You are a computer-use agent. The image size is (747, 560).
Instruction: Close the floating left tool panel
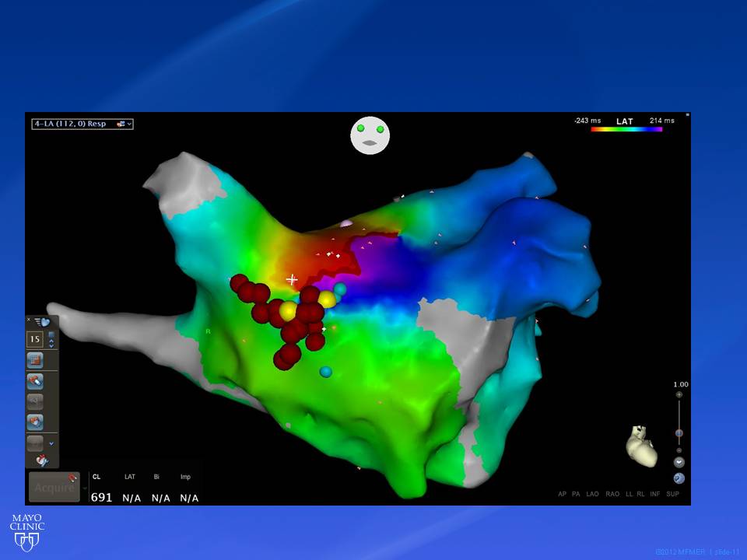pos(29,320)
